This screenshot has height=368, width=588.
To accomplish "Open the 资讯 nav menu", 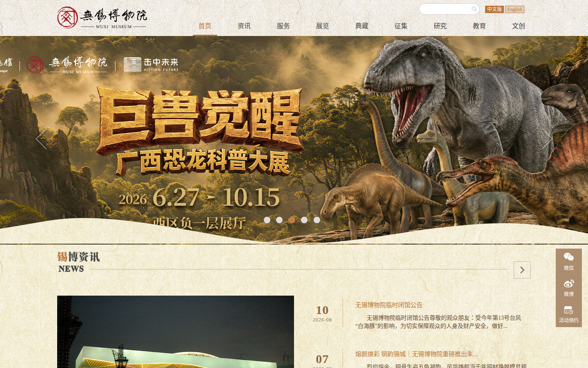I will pos(244,26).
